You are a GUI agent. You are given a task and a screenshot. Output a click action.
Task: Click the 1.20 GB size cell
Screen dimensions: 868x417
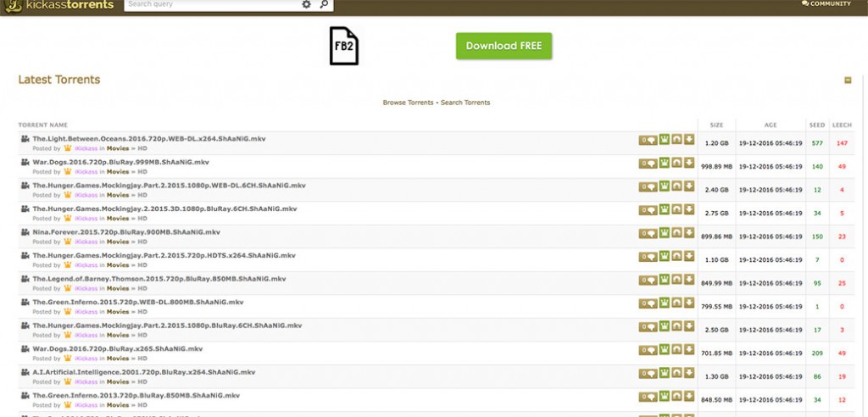pos(717,143)
